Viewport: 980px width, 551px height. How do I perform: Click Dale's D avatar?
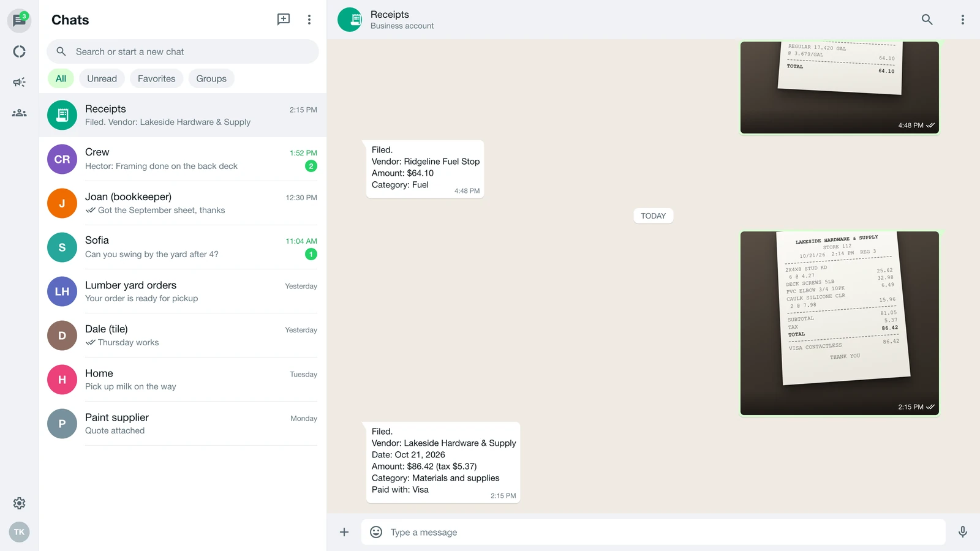(x=62, y=335)
